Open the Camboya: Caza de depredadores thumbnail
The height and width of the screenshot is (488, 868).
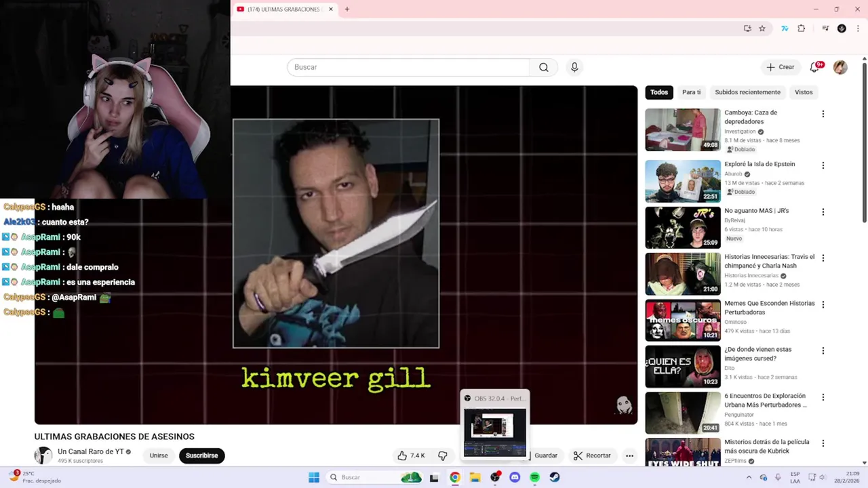click(683, 129)
